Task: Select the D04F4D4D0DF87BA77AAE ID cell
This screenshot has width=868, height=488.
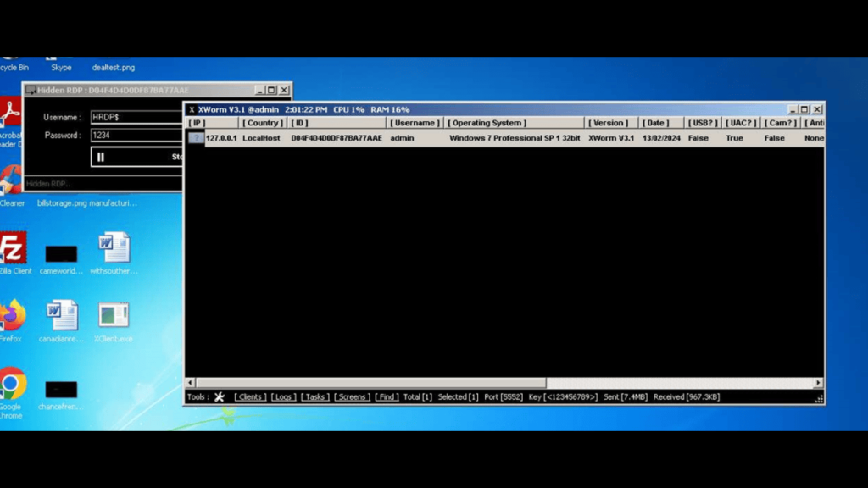Action: pyautogui.click(x=337, y=138)
